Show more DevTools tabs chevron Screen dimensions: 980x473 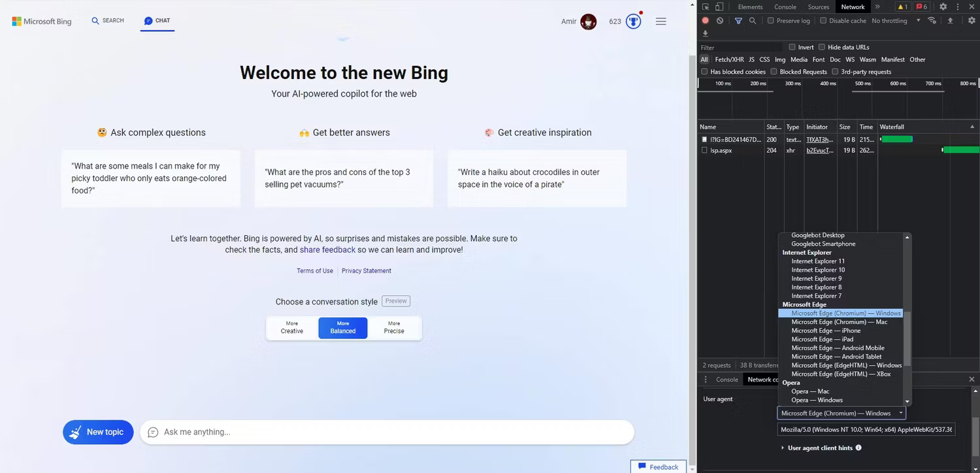pos(877,7)
